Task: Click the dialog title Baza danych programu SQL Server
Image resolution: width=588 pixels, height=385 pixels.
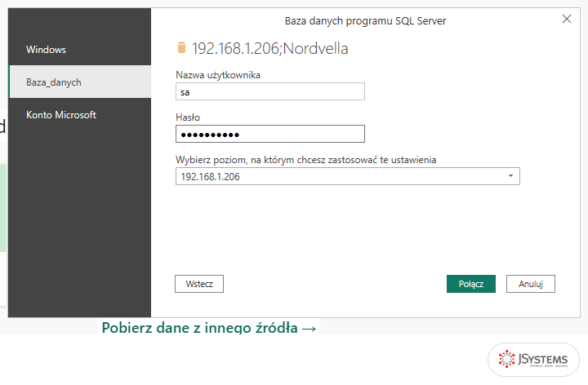Action: (x=366, y=21)
